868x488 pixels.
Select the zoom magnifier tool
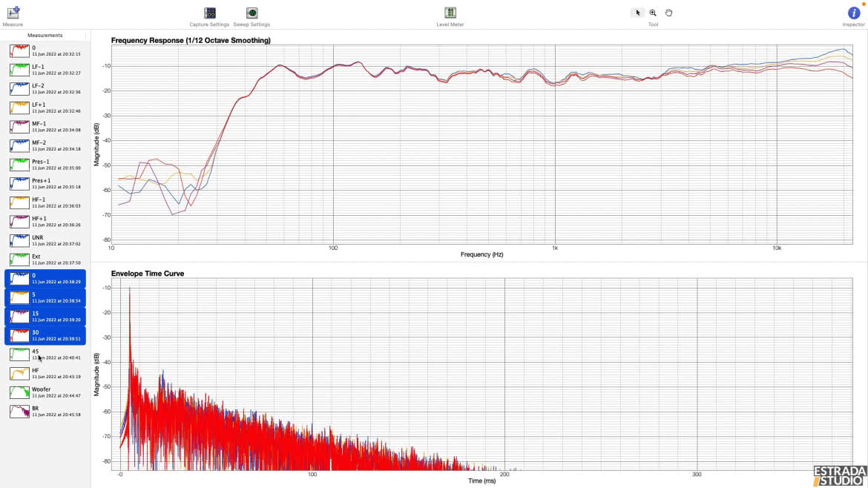coord(653,13)
